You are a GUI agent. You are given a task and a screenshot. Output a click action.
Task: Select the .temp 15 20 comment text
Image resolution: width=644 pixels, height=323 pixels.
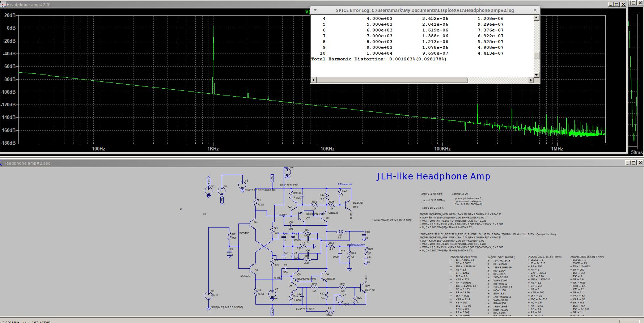(460, 194)
